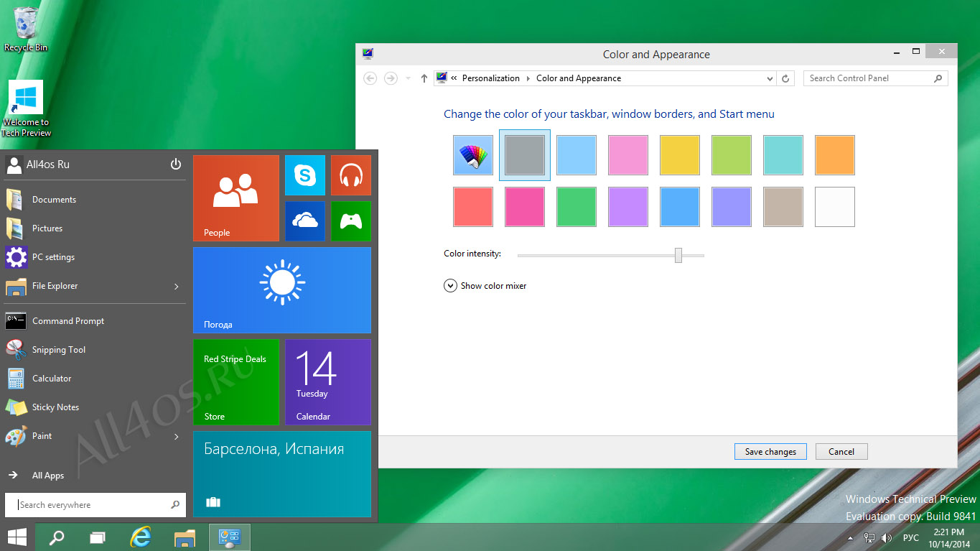Launch Command Prompt from Start menu
980x551 pixels.
click(x=94, y=321)
